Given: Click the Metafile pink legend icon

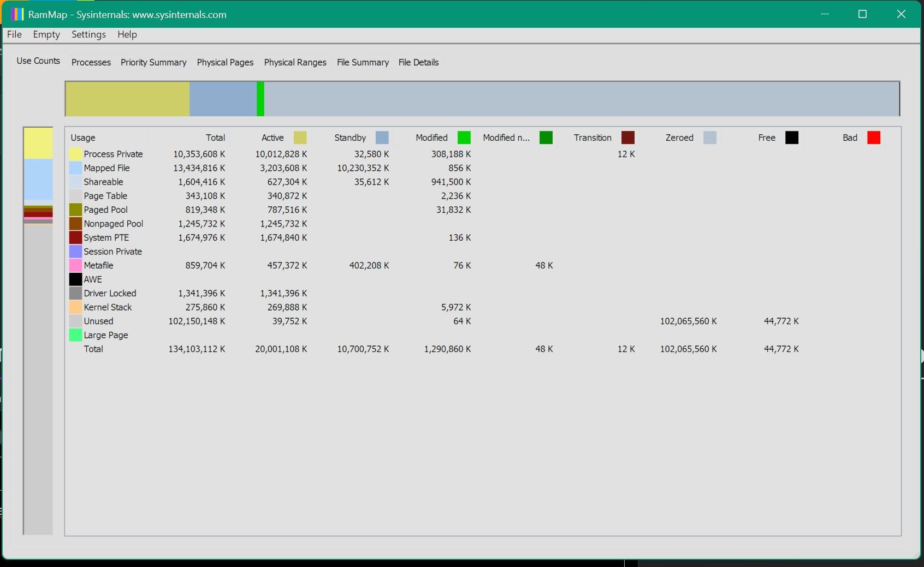Looking at the screenshot, I should [x=75, y=265].
